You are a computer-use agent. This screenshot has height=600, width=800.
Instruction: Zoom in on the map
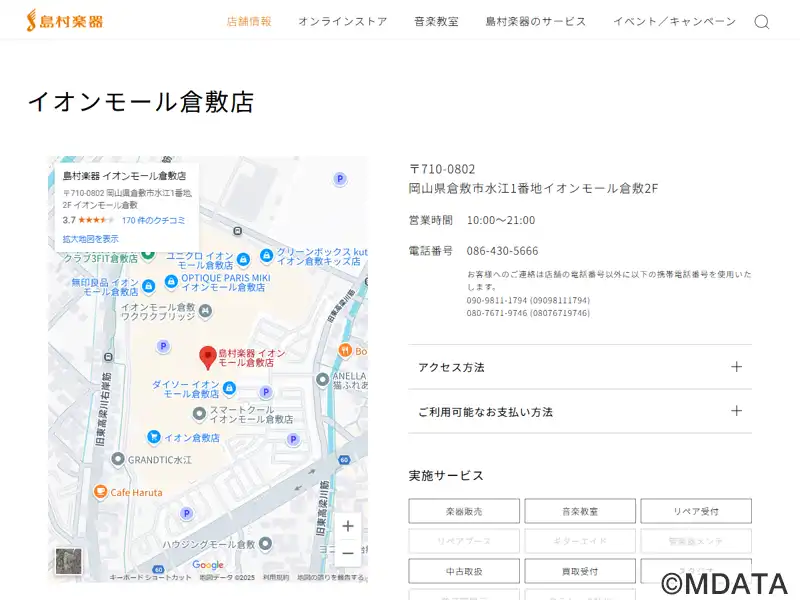(x=348, y=526)
